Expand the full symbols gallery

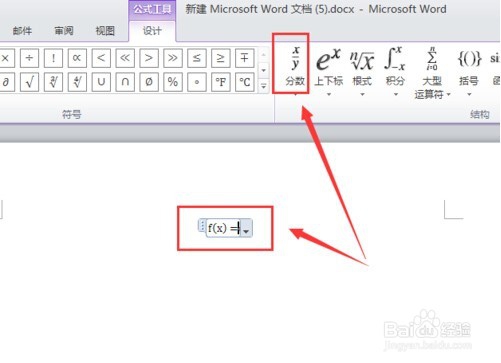pos(264,86)
